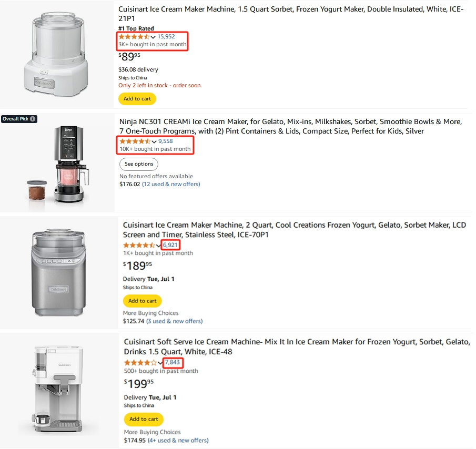476x449 pixels.
Task: Expand rating chevron for Cuisinart ICE-70P1
Action: [x=158, y=246]
